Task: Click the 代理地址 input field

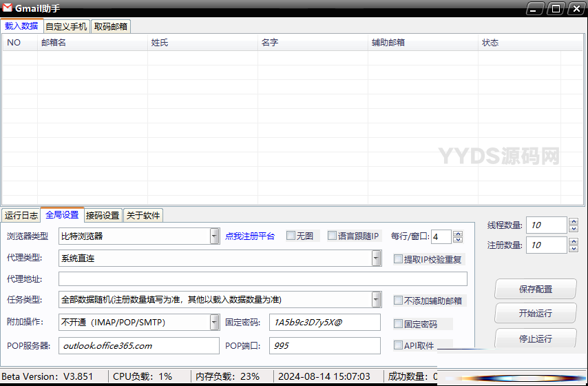Action: click(x=262, y=279)
